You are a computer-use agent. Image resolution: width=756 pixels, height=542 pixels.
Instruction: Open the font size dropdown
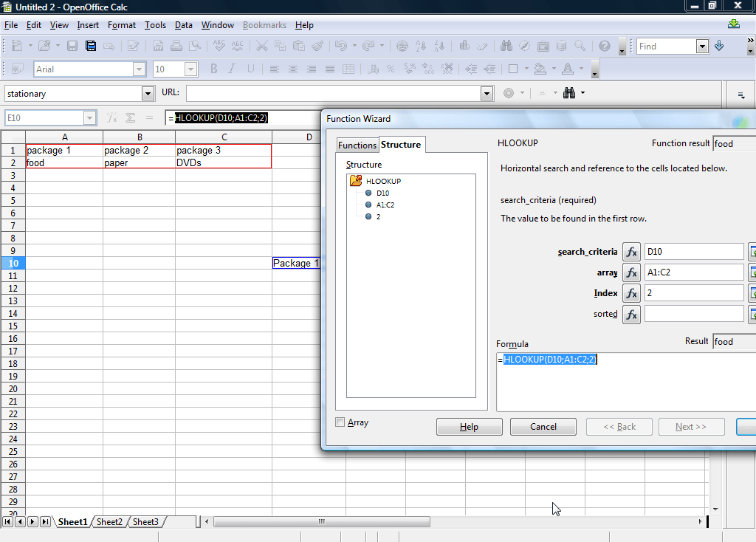[x=190, y=69]
